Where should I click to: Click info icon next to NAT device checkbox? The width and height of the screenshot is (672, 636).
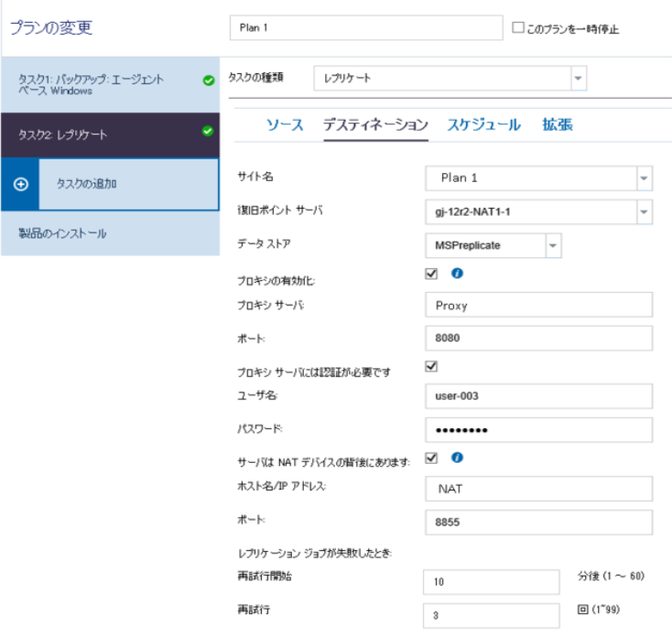(x=457, y=458)
